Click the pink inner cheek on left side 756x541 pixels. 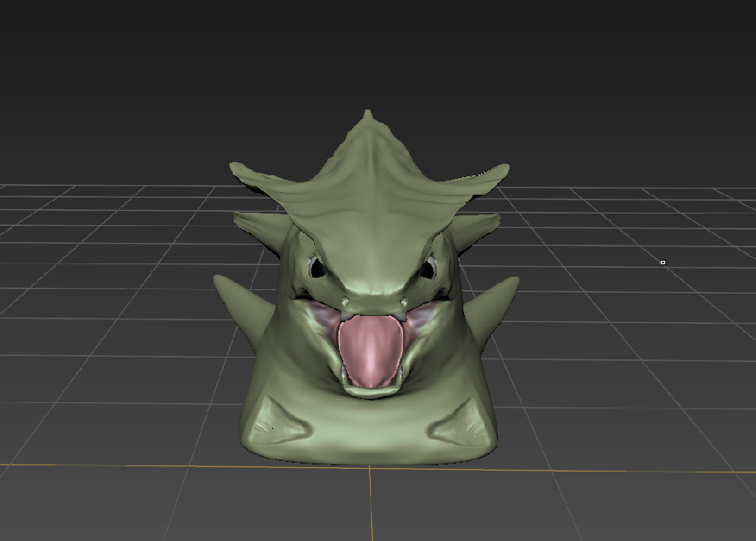pyautogui.click(x=322, y=318)
